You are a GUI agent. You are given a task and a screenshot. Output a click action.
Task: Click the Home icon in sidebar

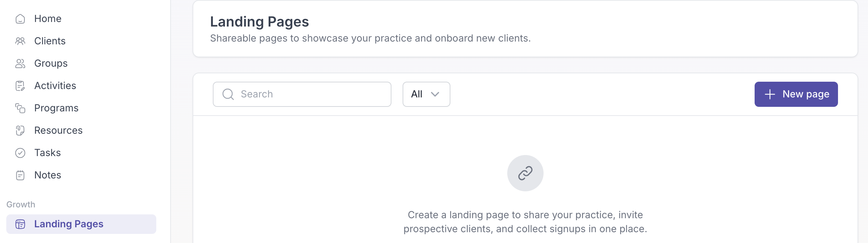pyautogui.click(x=20, y=19)
